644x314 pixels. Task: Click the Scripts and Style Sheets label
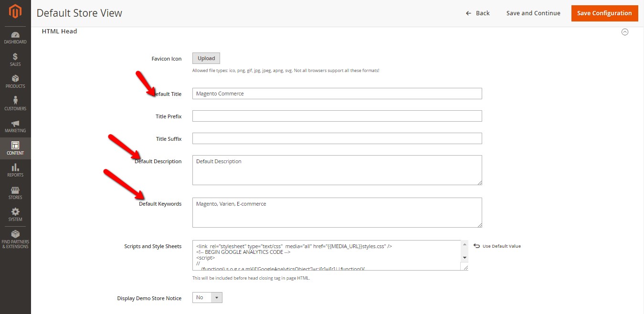pos(153,246)
